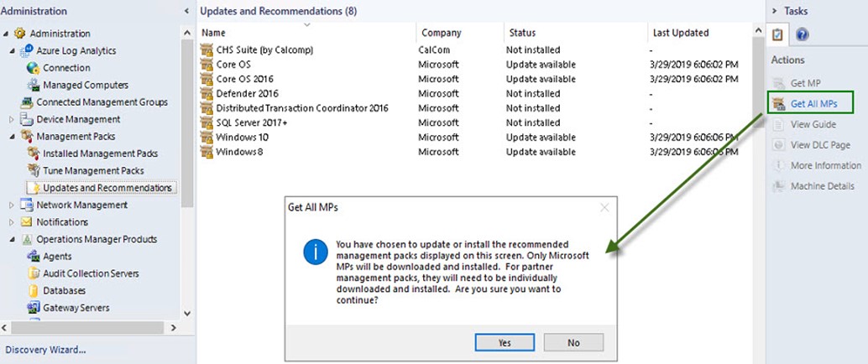Click the Audit Collection Servers icon
This screenshot has width=868, height=364.
(34, 273)
